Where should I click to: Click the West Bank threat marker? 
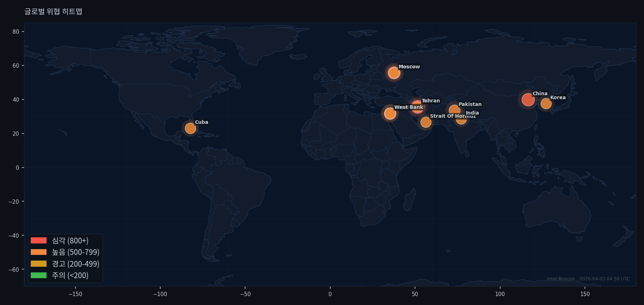coord(390,113)
